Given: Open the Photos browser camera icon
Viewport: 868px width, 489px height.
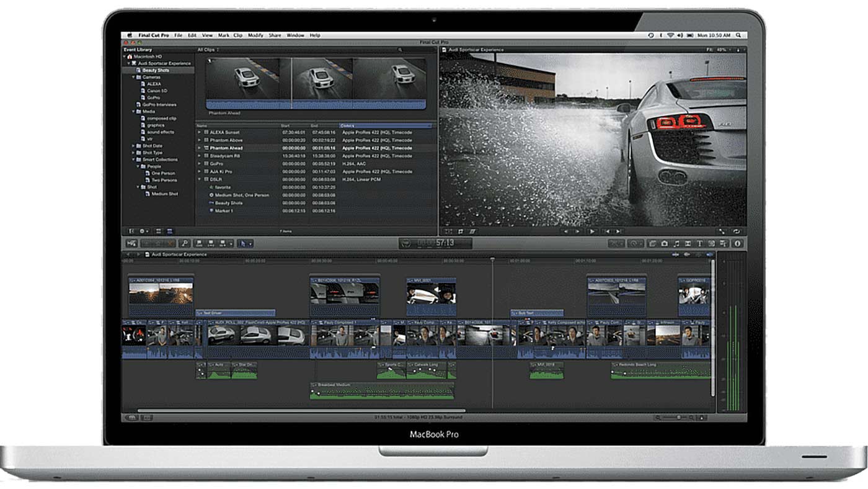Looking at the screenshot, I should pyautogui.click(x=665, y=244).
